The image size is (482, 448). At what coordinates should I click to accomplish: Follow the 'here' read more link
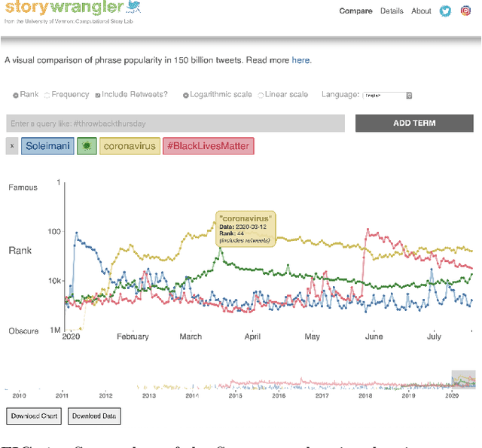click(x=300, y=60)
